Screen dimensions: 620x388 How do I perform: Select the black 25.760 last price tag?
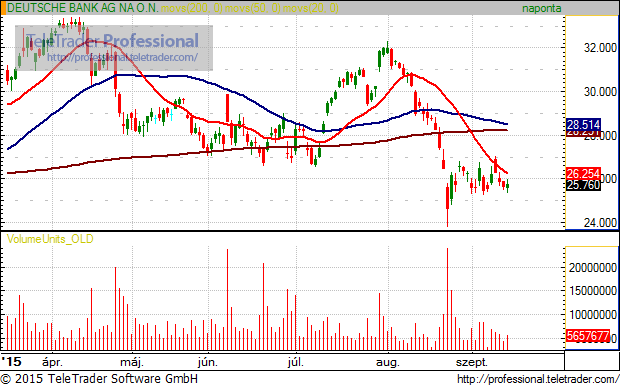[x=583, y=185]
